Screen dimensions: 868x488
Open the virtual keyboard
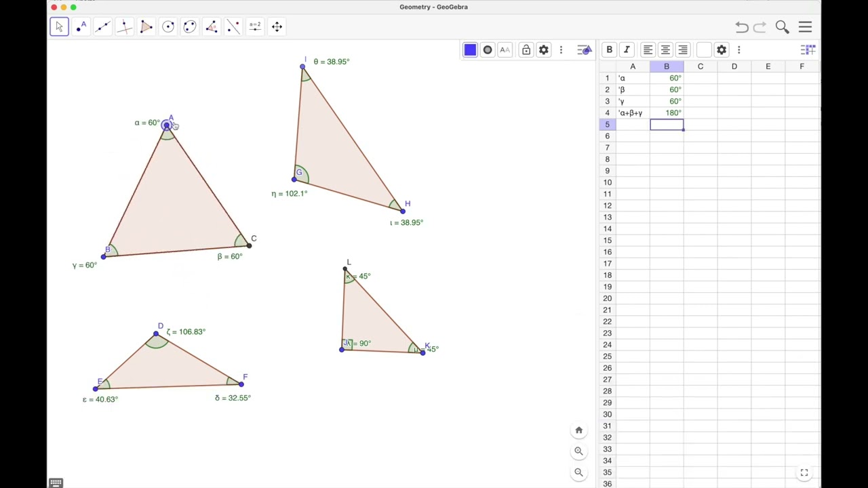coord(56,483)
